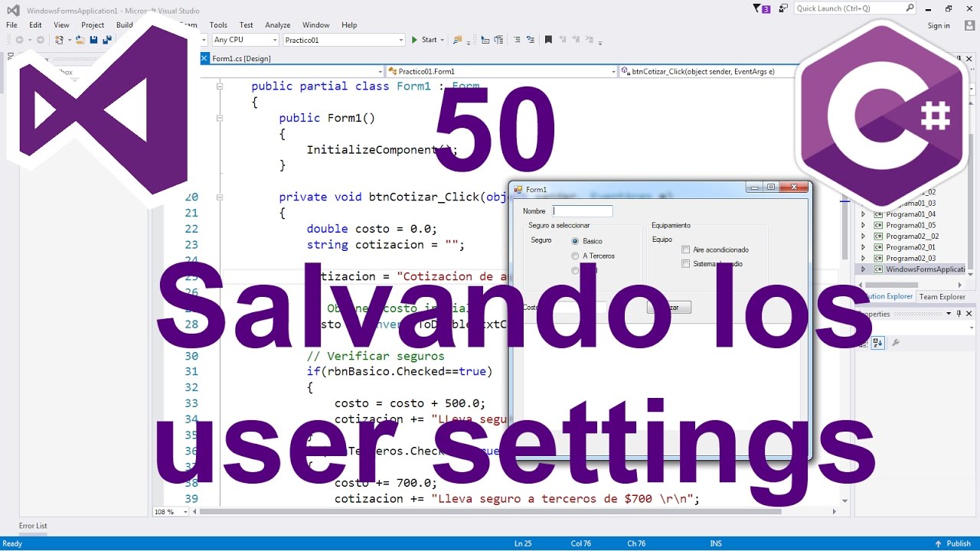Open the View menu
Screen dimensions: 980x551
61,25
